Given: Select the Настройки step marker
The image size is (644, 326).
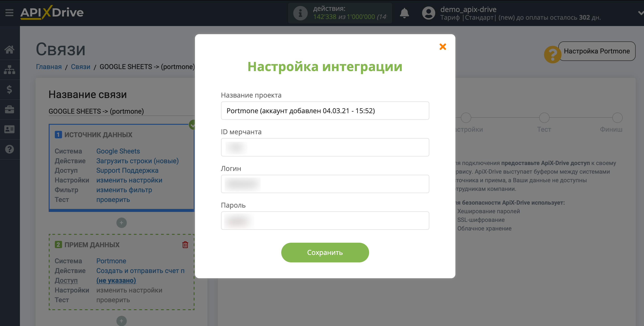Looking at the screenshot, I should 466,117.
